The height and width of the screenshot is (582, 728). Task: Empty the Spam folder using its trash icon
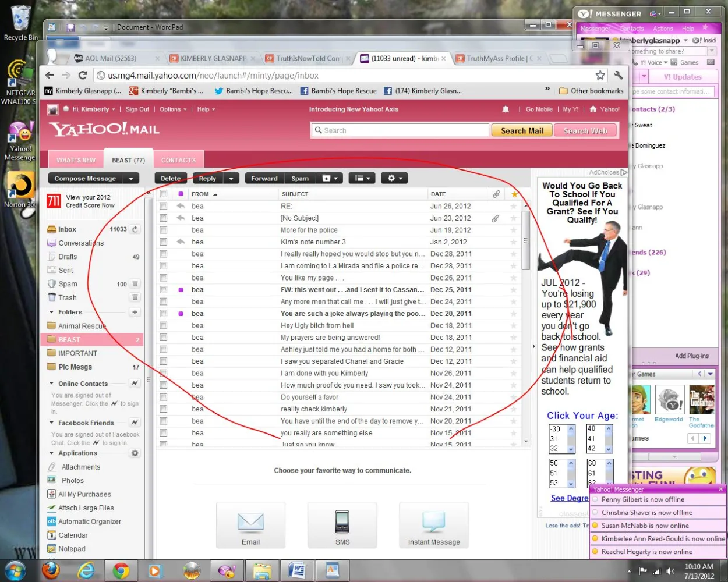tap(135, 284)
